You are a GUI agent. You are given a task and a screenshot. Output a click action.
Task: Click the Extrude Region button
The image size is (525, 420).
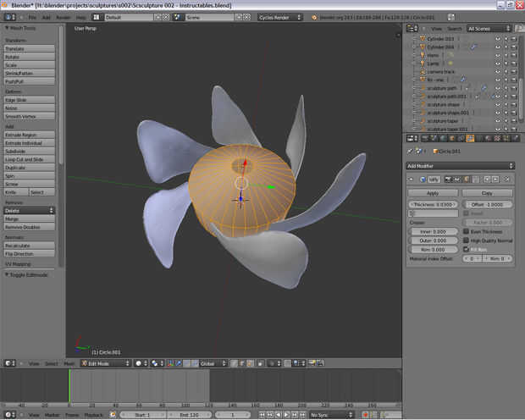(30, 135)
